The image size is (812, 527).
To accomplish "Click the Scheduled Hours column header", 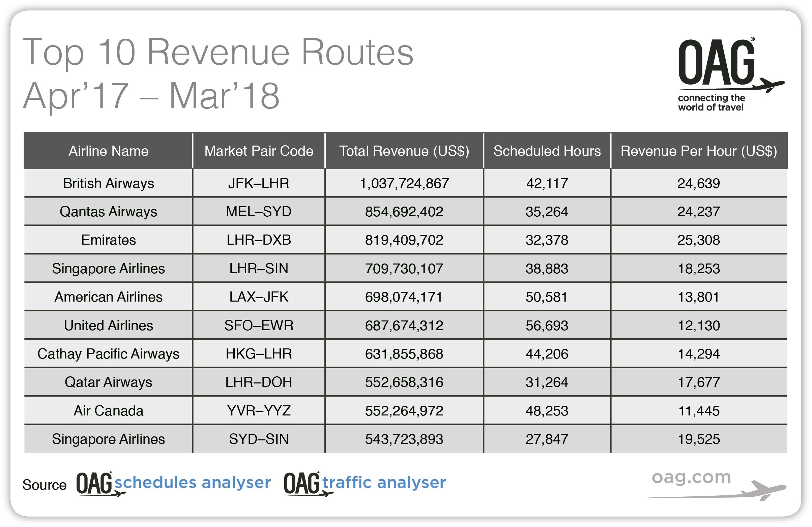I will [x=547, y=151].
